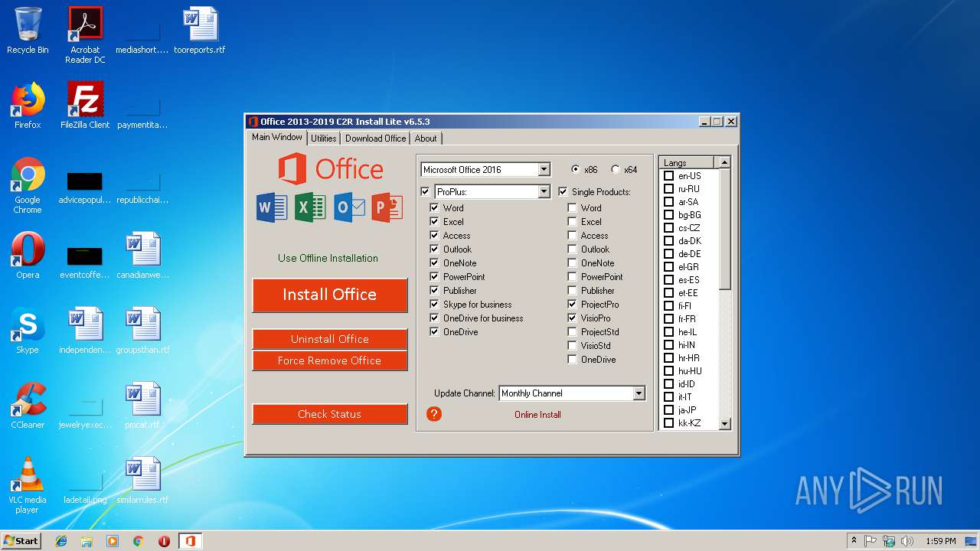The height and width of the screenshot is (551, 980).
Task: Select the canadianwe... document icon
Action: pyautogui.click(x=143, y=256)
